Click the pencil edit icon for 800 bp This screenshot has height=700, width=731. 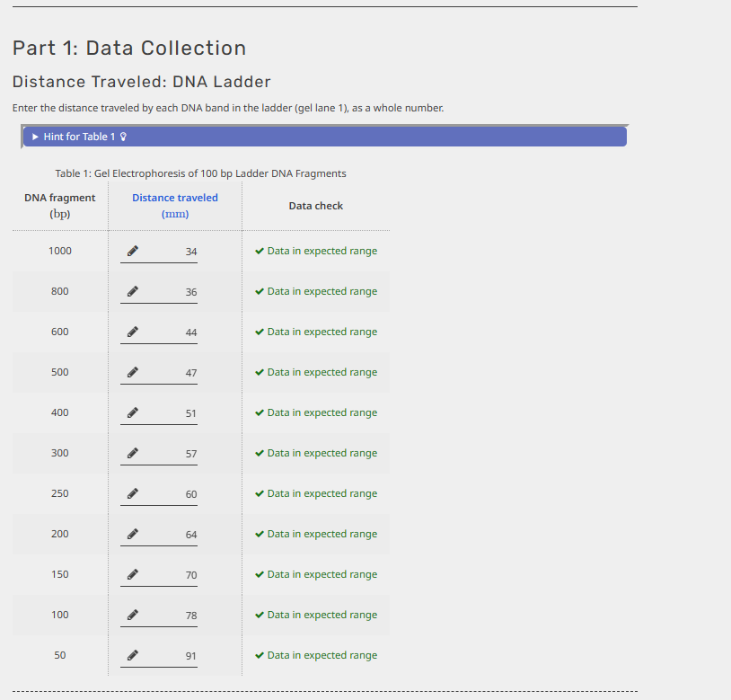[x=132, y=291]
